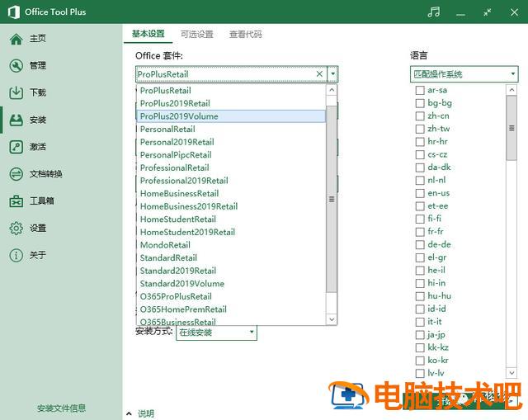The image size is (528, 420).
Task: Collapse the Office suite dropdown arrow
Action: pos(332,74)
